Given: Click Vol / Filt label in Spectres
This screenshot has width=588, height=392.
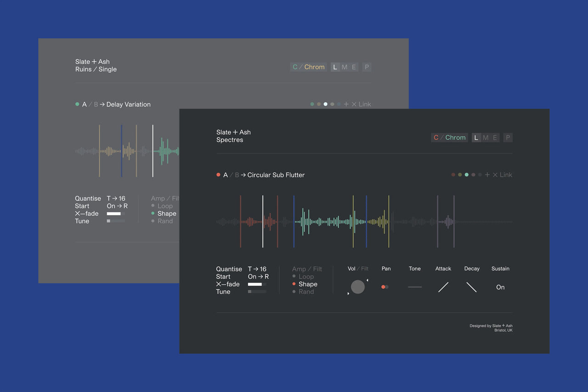Looking at the screenshot, I should [358, 269].
